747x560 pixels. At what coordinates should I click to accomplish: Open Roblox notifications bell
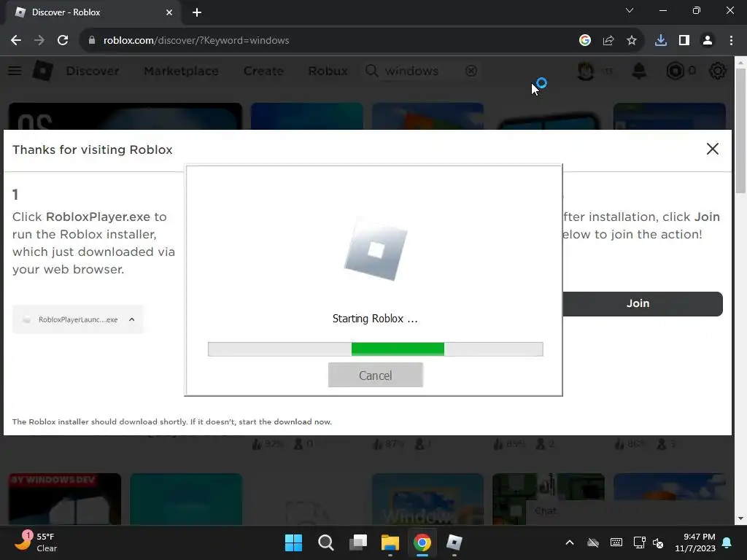pos(639,71)
